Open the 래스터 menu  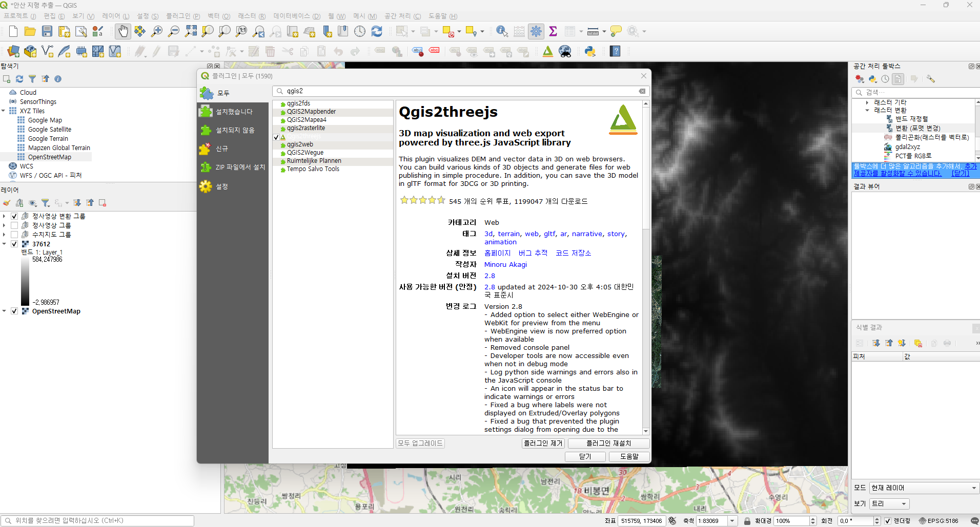tap(251, 16)
